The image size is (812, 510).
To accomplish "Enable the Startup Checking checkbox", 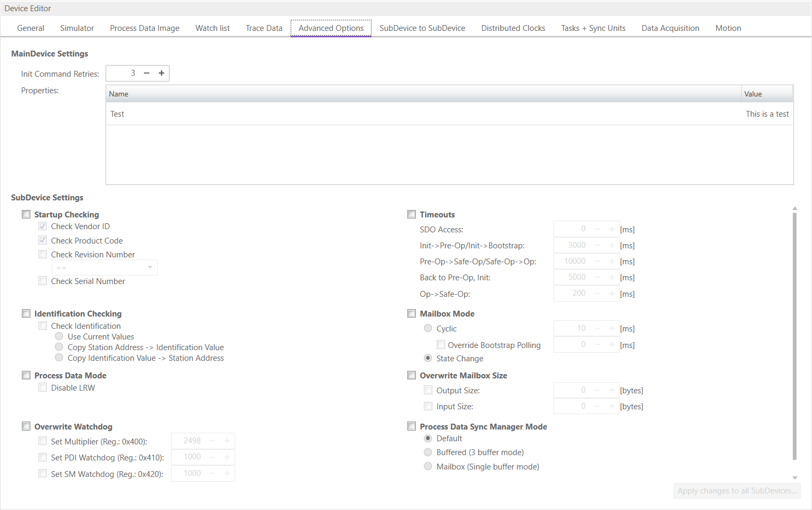I will coord(26,214).
